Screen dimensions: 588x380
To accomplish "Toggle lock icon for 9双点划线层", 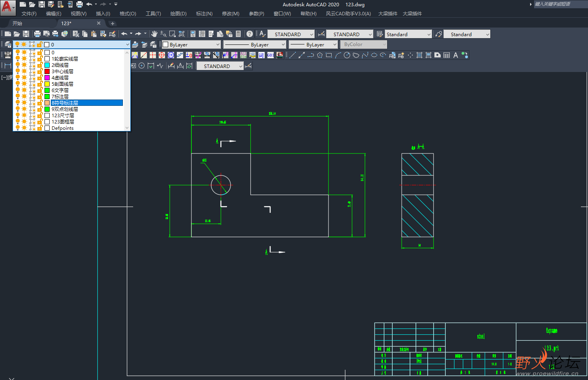I will click(40, 109).
